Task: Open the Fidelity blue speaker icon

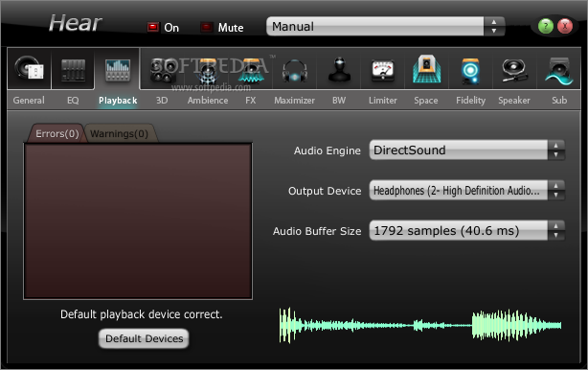Action: tap(470, 71)
